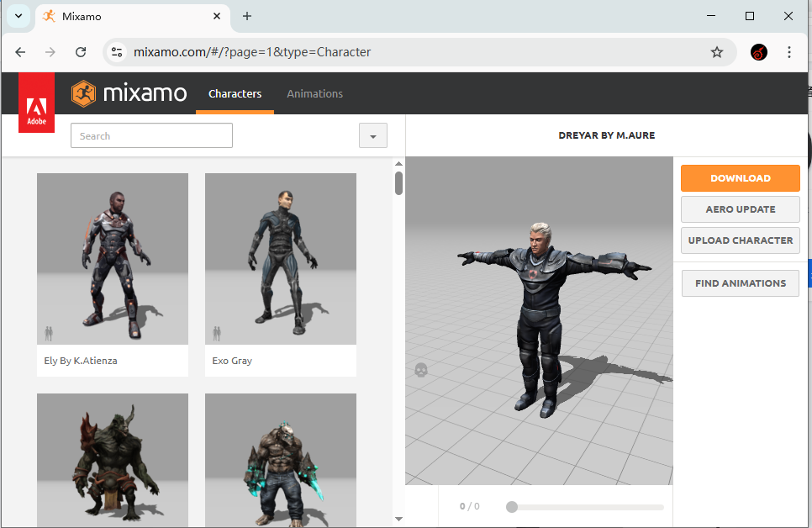Viewport: 812px width, 528px height.
Task: Open the browser extension icon
Action: click(x=759, y=52)
